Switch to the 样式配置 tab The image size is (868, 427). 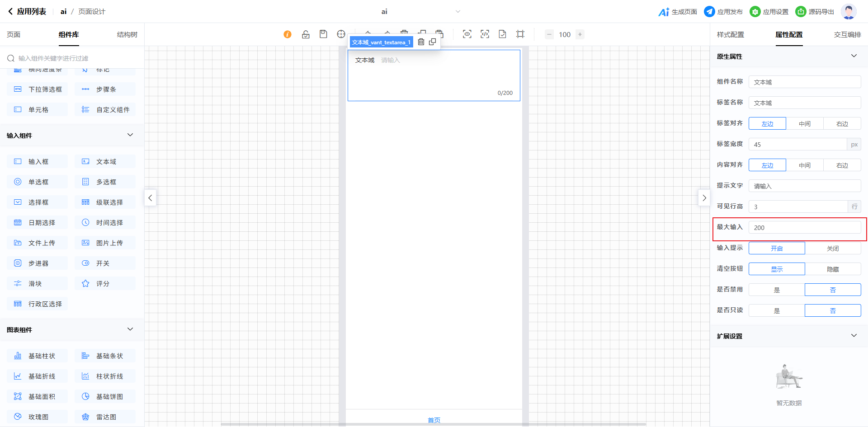730,35
